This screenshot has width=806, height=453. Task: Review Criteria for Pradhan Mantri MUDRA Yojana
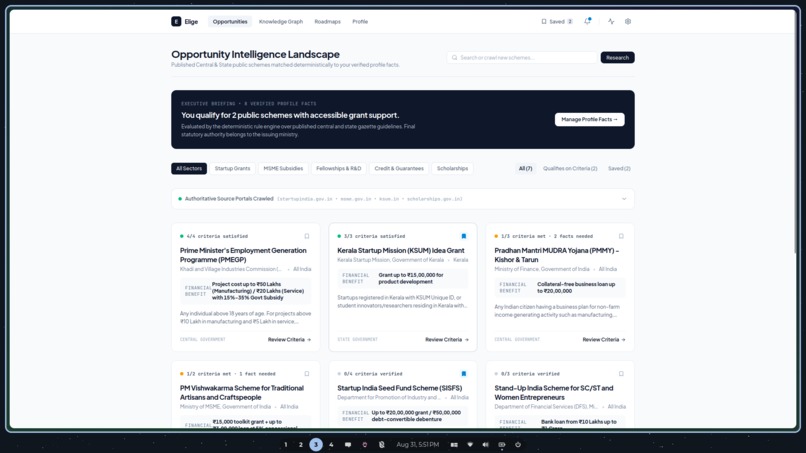point(604,339)
